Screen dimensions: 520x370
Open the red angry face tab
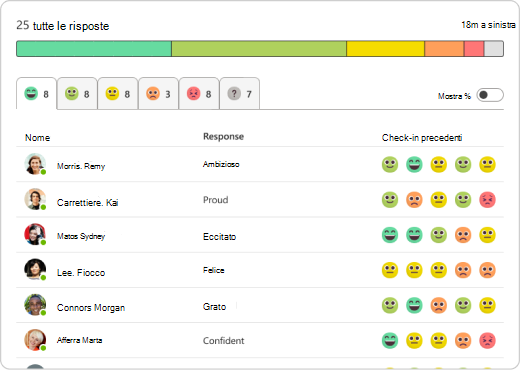pyautogui.click(x=199, y=94)
